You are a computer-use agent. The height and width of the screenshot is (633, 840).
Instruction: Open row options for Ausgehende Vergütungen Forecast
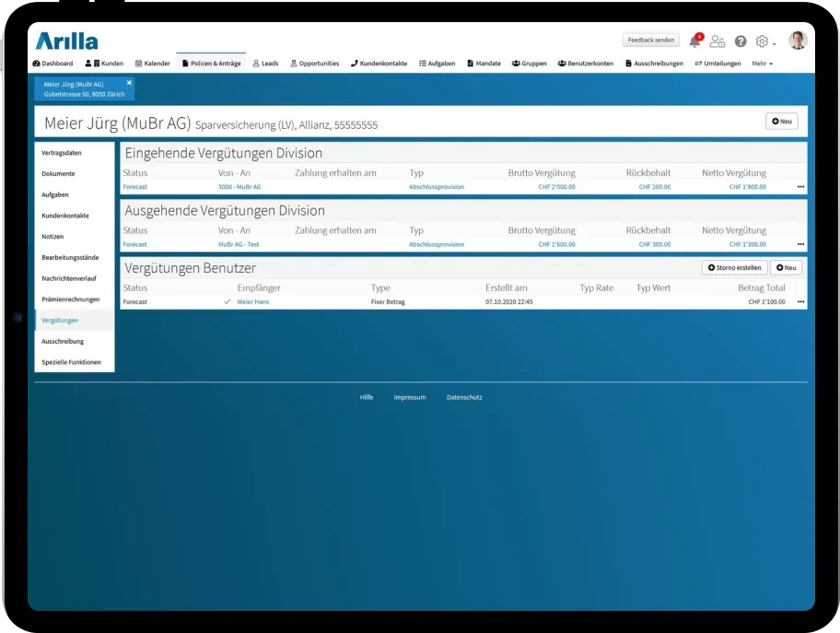click(x=800, y=244)
